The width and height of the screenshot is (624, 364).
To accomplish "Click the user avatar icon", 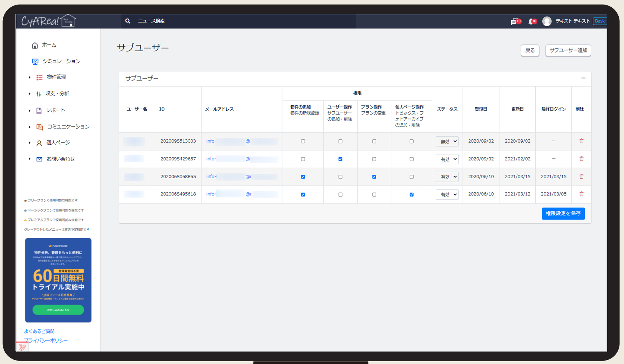I will 547,21.
